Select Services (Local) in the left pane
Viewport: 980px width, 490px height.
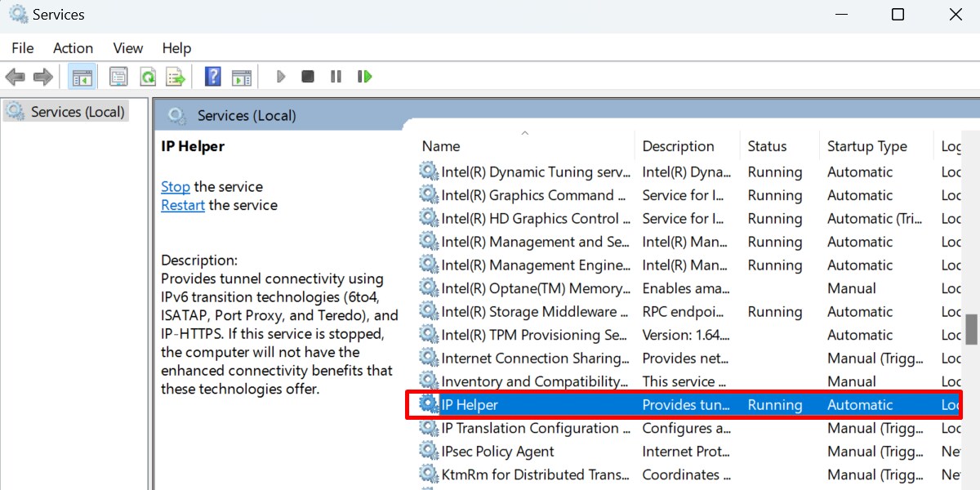[x=73, y=111]
